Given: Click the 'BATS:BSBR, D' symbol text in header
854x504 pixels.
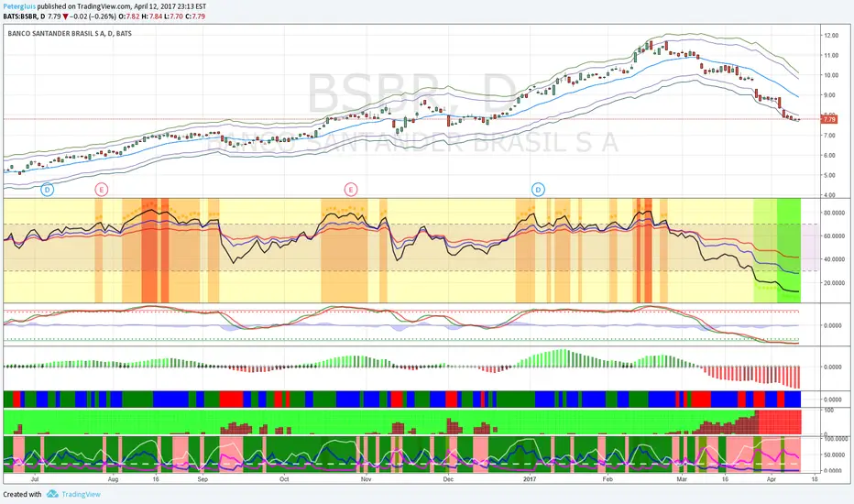Looking at the screenshot, I should (24, 16).
